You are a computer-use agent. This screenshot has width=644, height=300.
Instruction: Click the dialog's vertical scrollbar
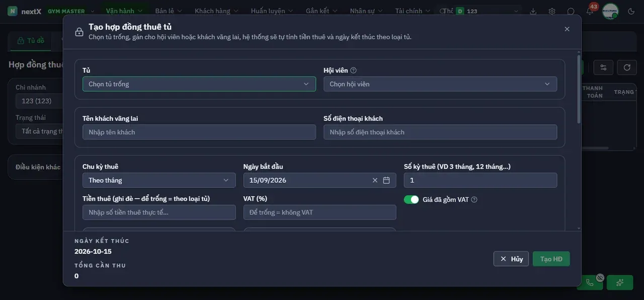(579, 90)
